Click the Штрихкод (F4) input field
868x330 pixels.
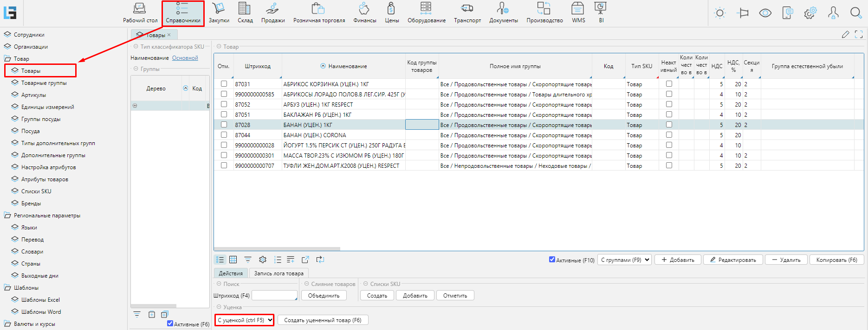coord(274,295)
